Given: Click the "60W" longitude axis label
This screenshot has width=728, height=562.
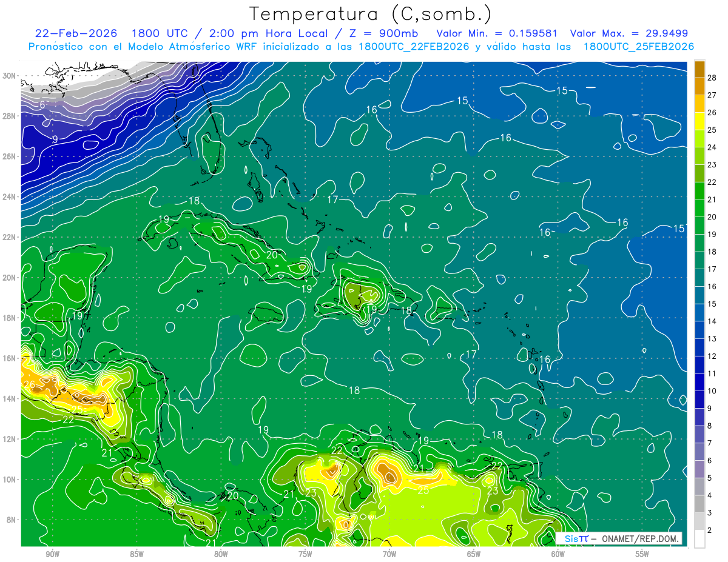Looking at the screenshot, I should (x=558, y=554).
